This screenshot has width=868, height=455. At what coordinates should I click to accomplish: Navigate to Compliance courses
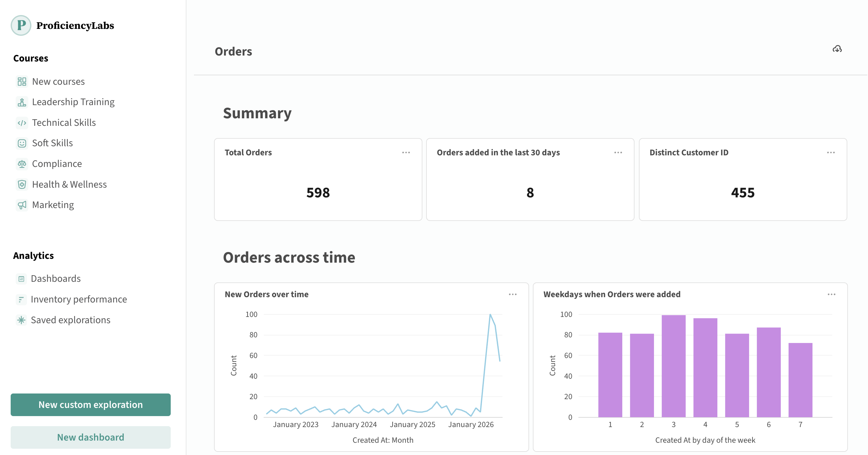(x=56, y=164)
